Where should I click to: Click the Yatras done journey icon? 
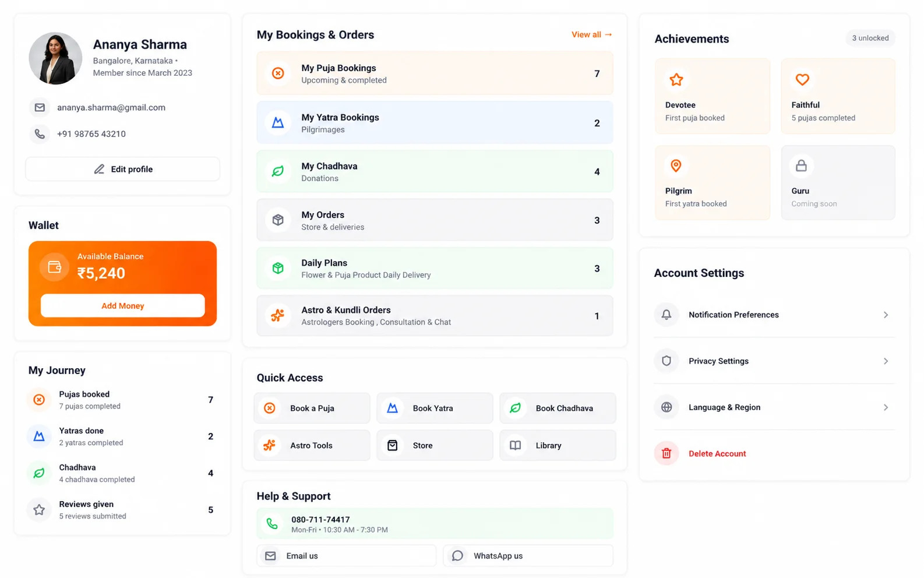pos(39,436)
